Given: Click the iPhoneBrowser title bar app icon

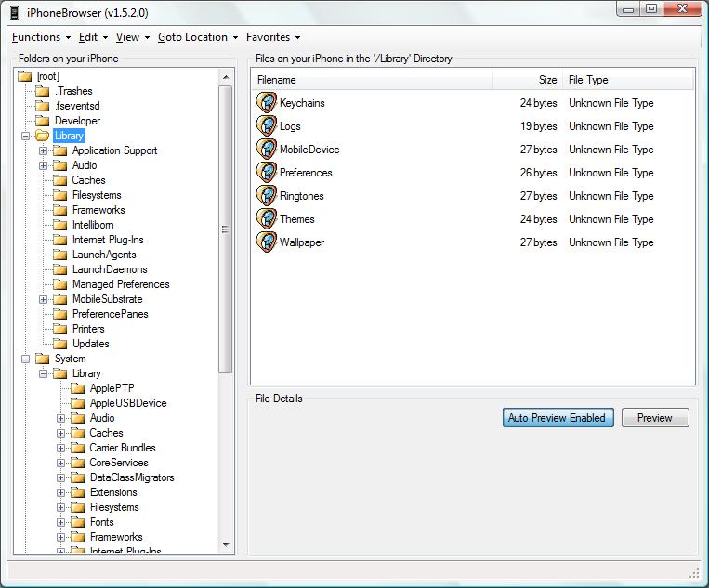Looking at the screenshot, I should tap(15, 13).
